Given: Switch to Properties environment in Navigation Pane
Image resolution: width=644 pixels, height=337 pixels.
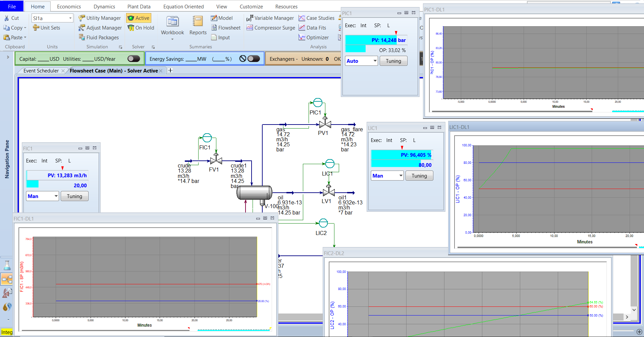Looking at the screenshot, I should click(7, 265).
